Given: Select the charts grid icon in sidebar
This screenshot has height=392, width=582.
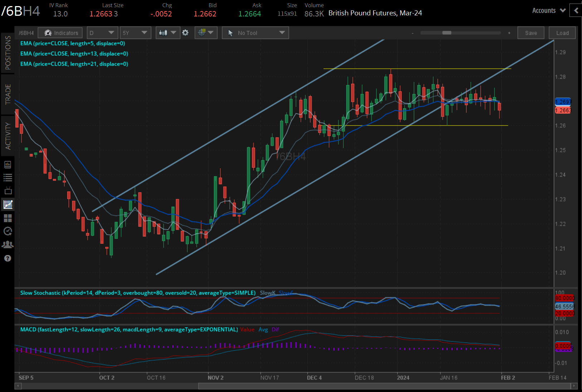Looking at the screenshot, I should point(8,205).
